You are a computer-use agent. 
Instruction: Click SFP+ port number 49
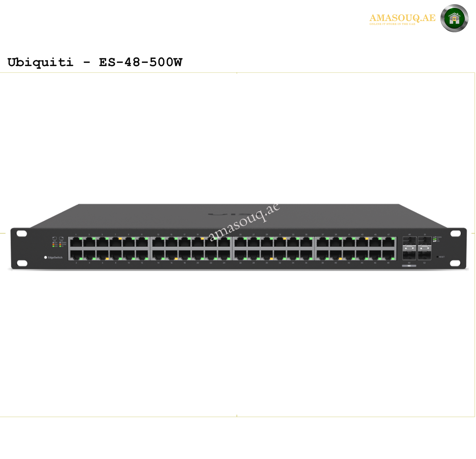[x=409, y=241]
